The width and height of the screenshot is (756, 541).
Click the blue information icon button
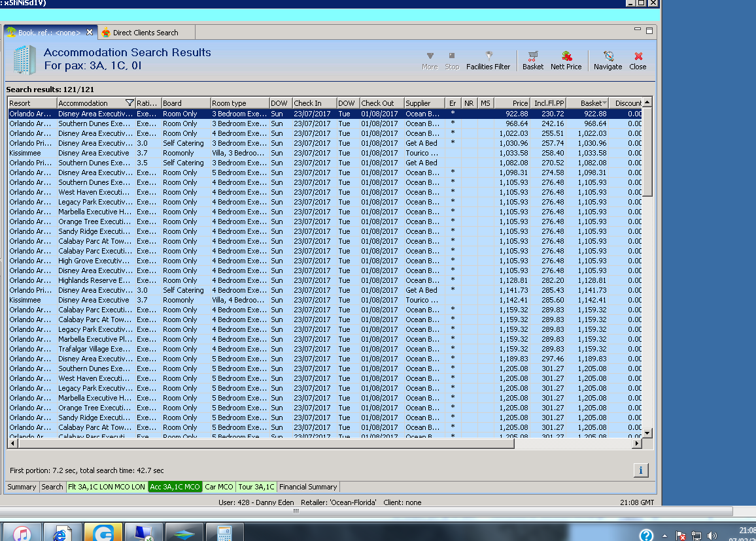click(x=640, y=470)
